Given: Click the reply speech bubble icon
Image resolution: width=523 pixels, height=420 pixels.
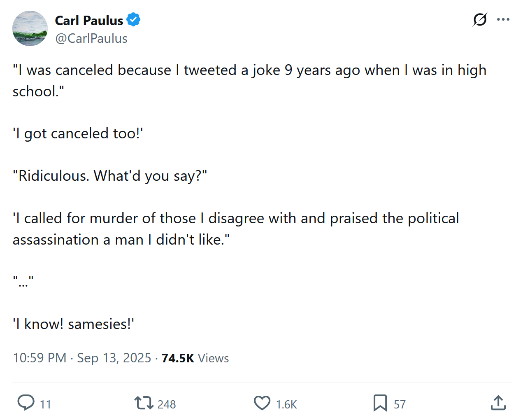Looking at the screenshot, I should coord(26,403).
